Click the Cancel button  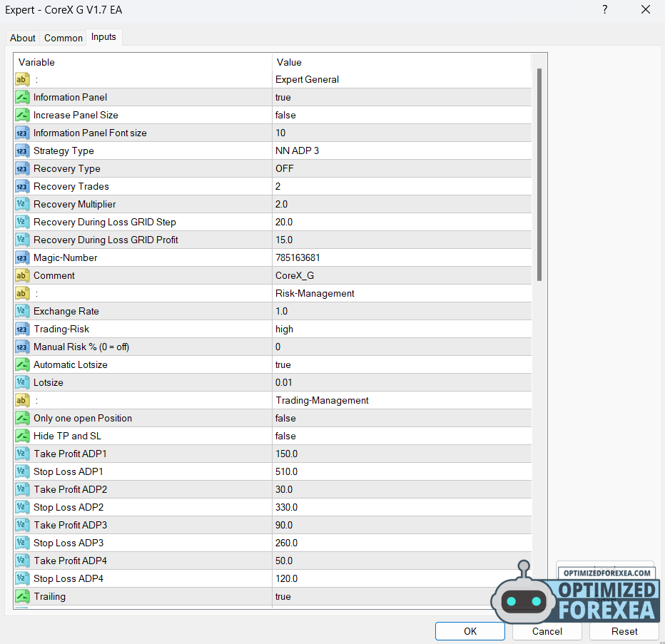(547, 631)
